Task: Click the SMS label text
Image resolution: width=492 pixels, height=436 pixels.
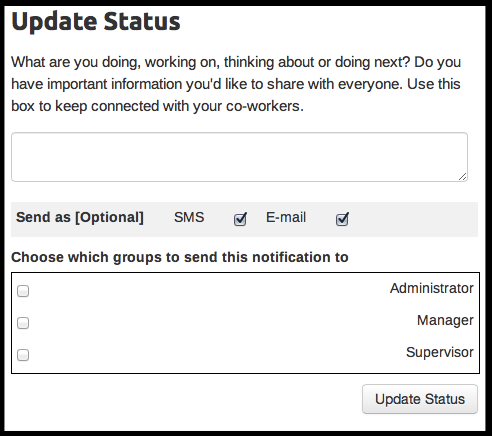Action: pyautogui.click(x=189, y=217)
